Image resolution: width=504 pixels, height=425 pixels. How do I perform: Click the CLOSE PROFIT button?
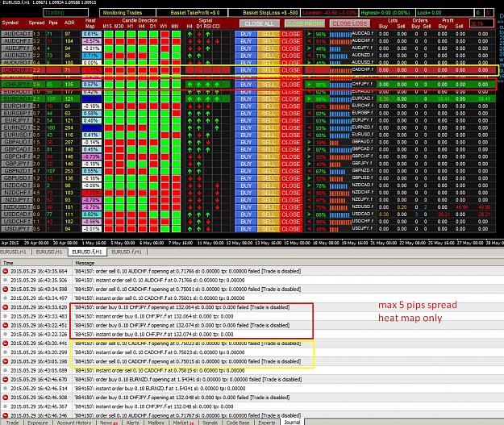[x=304, y=23]
